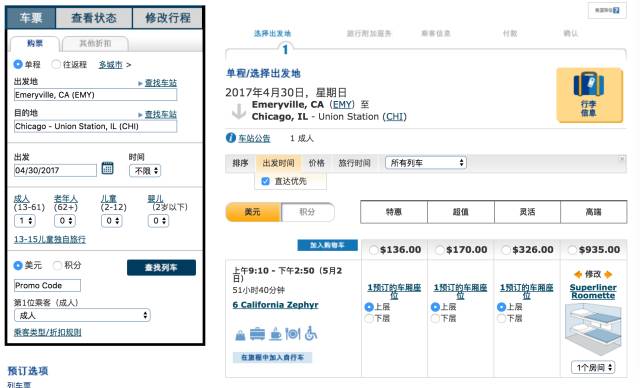Switch to the tickets (车票) tab
This screenshot has width=640, height=388.
coord(31,18)
